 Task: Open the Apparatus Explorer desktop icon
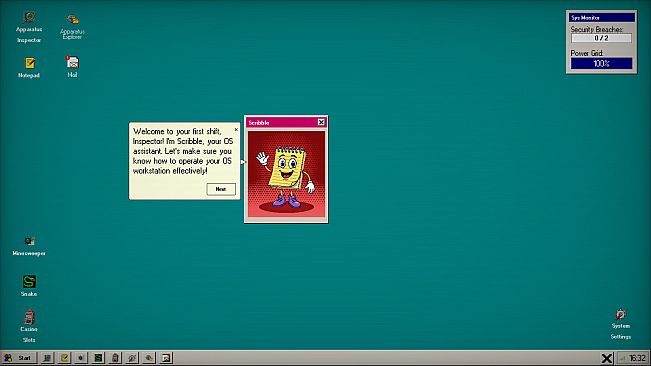click(72, 27)
